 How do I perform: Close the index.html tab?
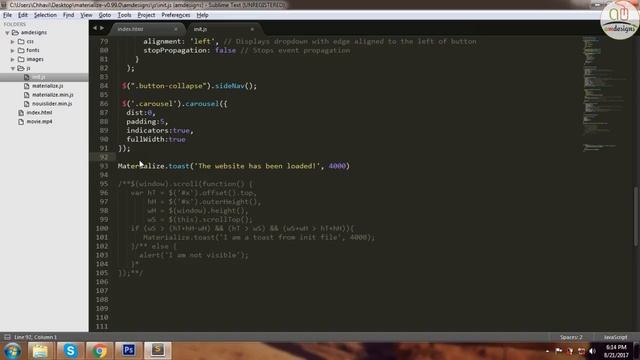(x=176, y=29)
